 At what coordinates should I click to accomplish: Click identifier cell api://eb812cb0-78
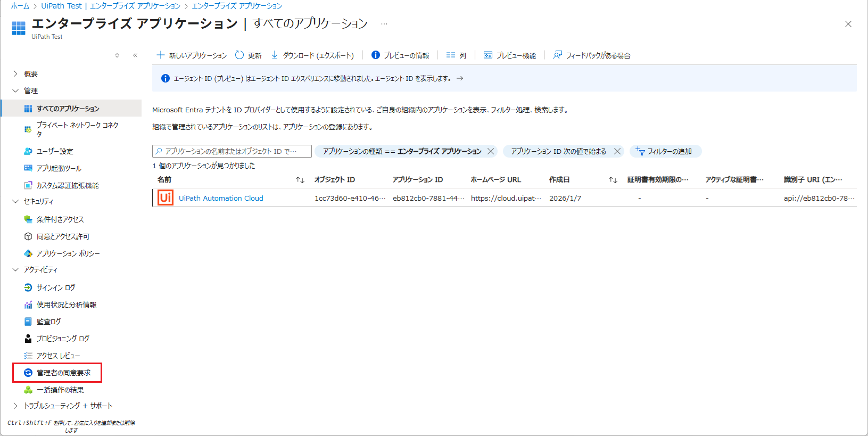819,198
